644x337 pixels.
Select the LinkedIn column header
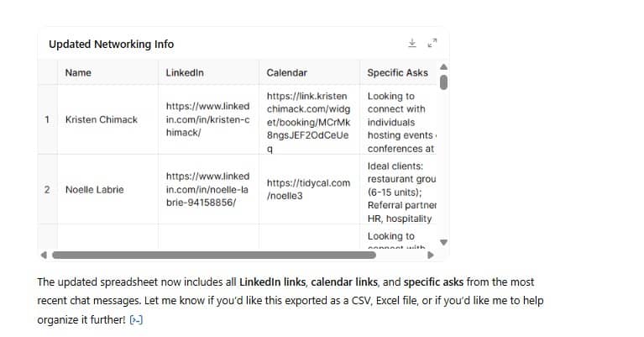click(208, 73)
